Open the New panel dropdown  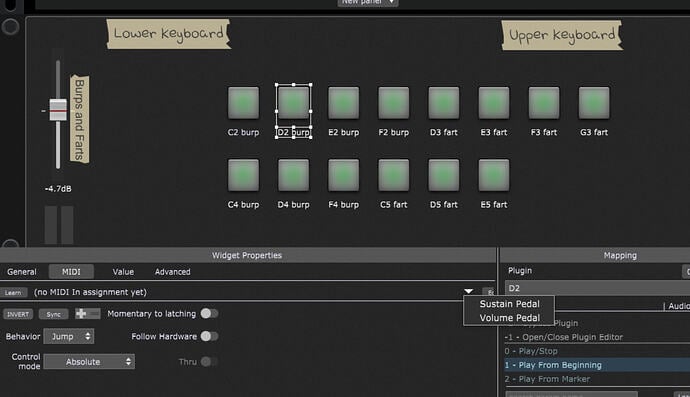[368, 2]
